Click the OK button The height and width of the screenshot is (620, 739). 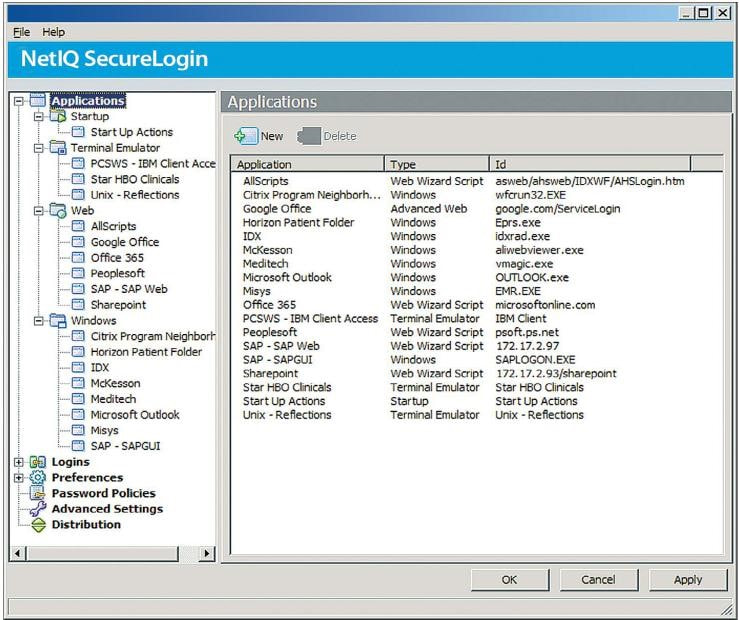[x=509, y=579]
